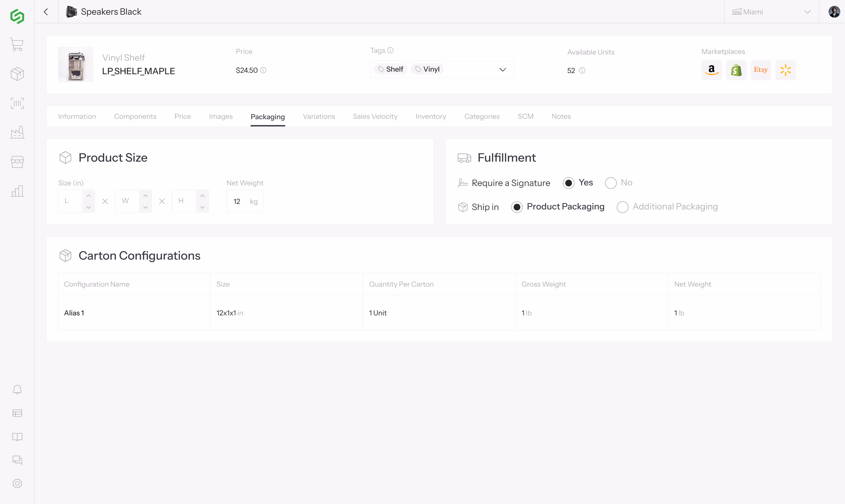Open the Miami warehouse dropdown
Screen dimensions: 845x504
771,12
